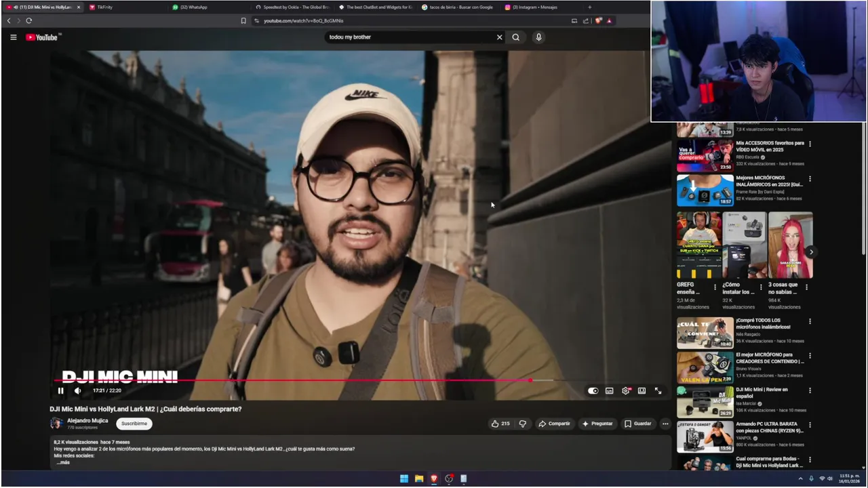This screenshot has width=868, height=488.
Task: Toggle subtitles on the player
Action: tap(610, 390)
